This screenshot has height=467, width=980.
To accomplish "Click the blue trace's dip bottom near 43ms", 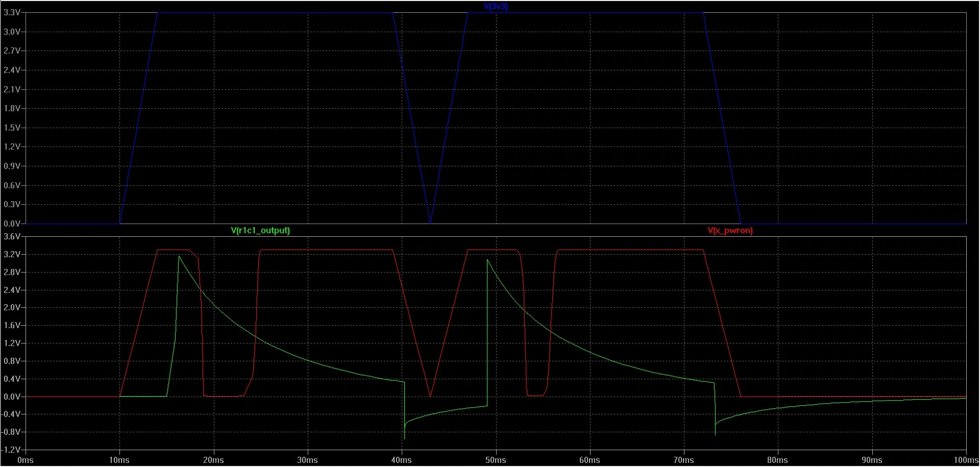I will 430,223.
